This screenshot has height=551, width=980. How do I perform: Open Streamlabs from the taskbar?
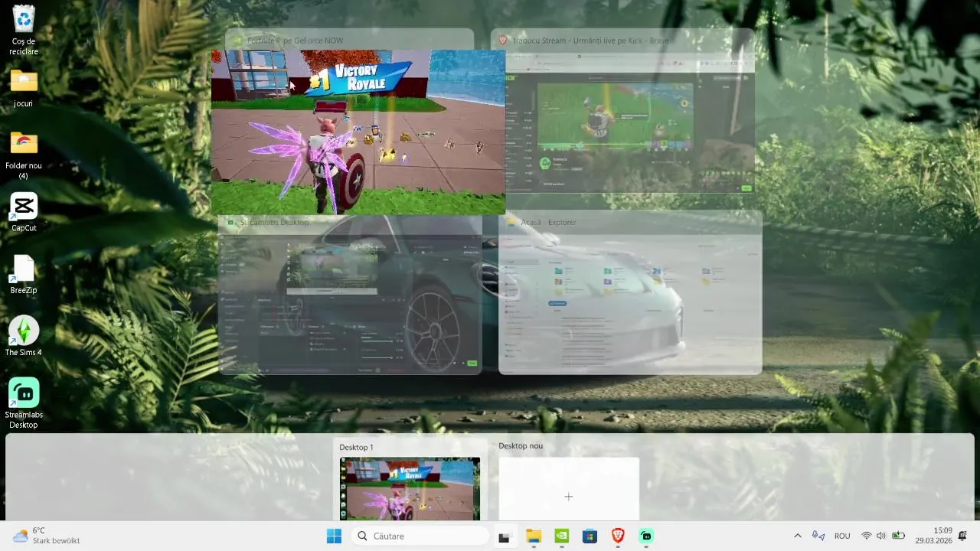646,536
